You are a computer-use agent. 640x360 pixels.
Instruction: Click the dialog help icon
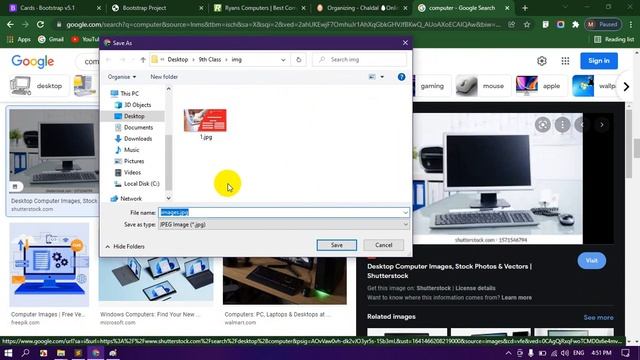401,77
